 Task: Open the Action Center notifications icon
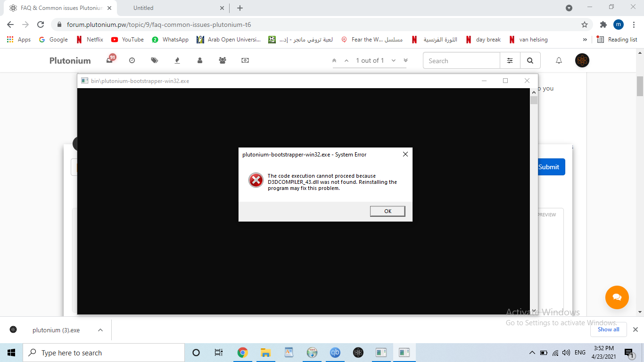[x=629, y=353]
